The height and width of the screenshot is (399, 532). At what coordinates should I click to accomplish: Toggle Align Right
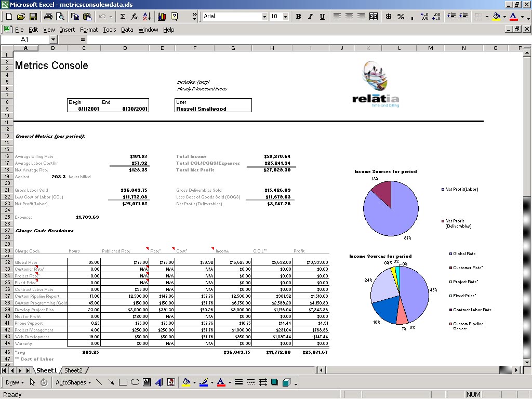361,16
